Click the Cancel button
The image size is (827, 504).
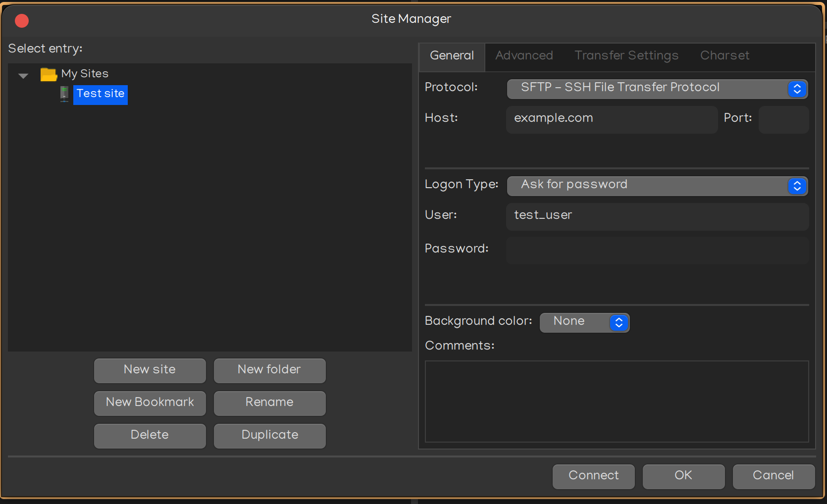[774, 476]
